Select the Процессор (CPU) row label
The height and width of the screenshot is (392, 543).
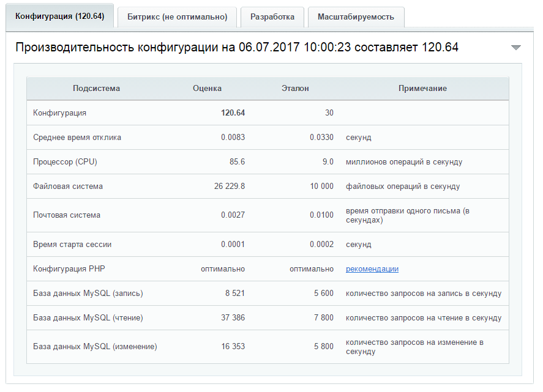65,162
